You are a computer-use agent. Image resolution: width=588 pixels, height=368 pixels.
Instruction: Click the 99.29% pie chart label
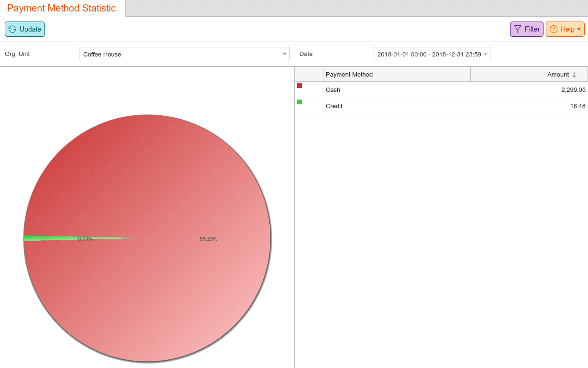tap(209, 239)
